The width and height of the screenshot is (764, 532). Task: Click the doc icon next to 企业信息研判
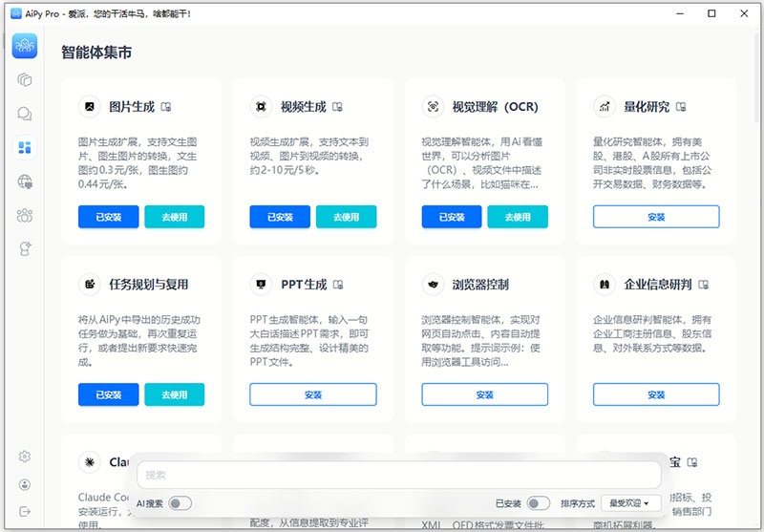point(704,284)
